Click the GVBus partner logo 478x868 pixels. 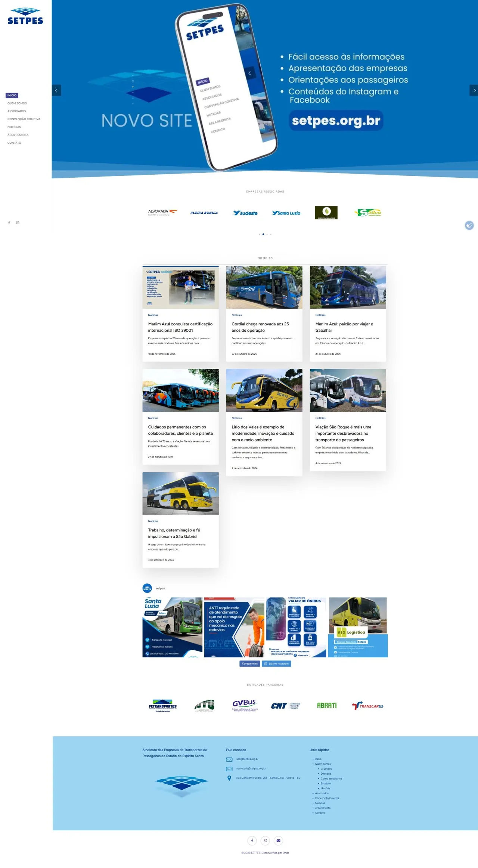pyautogui.click(x=245, y=705)
